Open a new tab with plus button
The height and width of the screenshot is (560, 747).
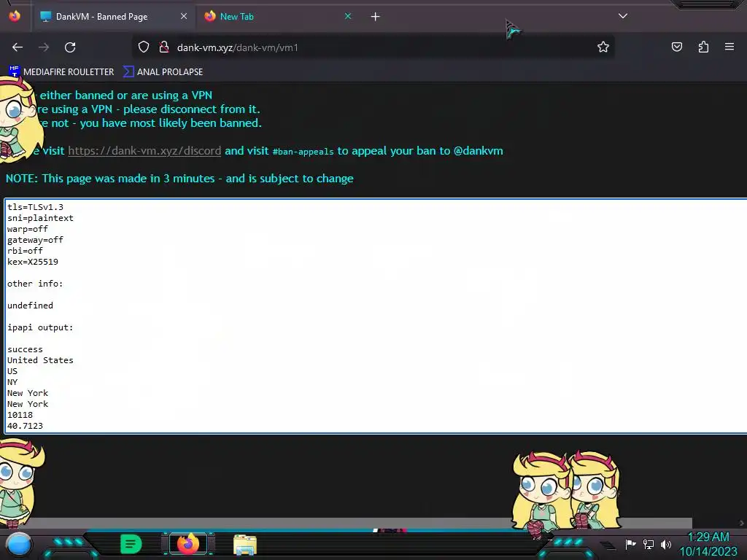(x=376, y=17)
